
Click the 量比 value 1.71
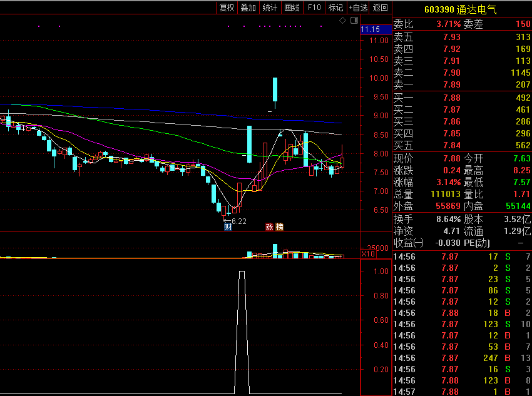pyautogui.click(x=522, y=194)
